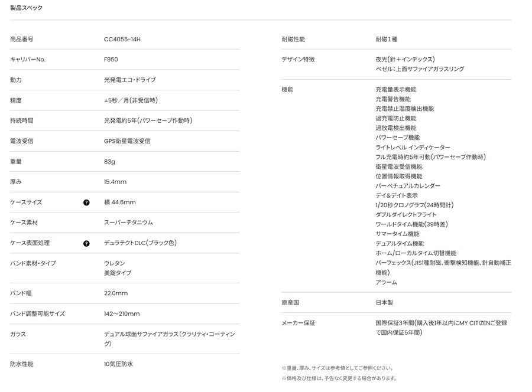
Task: Select the キャリバーNo. row F950
Action: (x=111, y=59)
